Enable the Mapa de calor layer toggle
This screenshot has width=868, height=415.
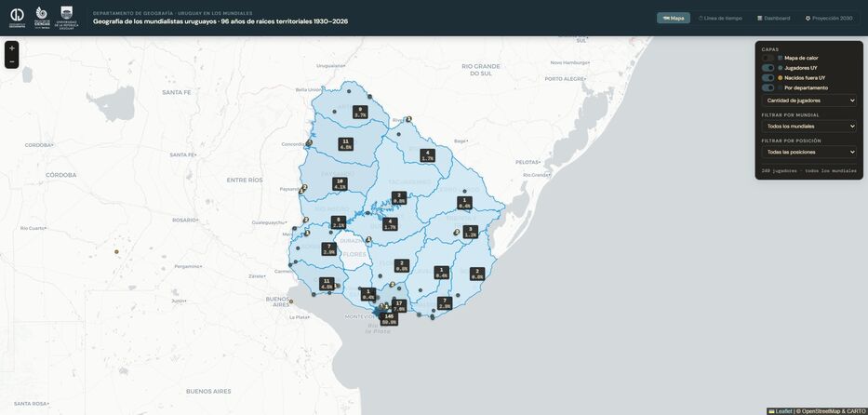tap(768, 58)
